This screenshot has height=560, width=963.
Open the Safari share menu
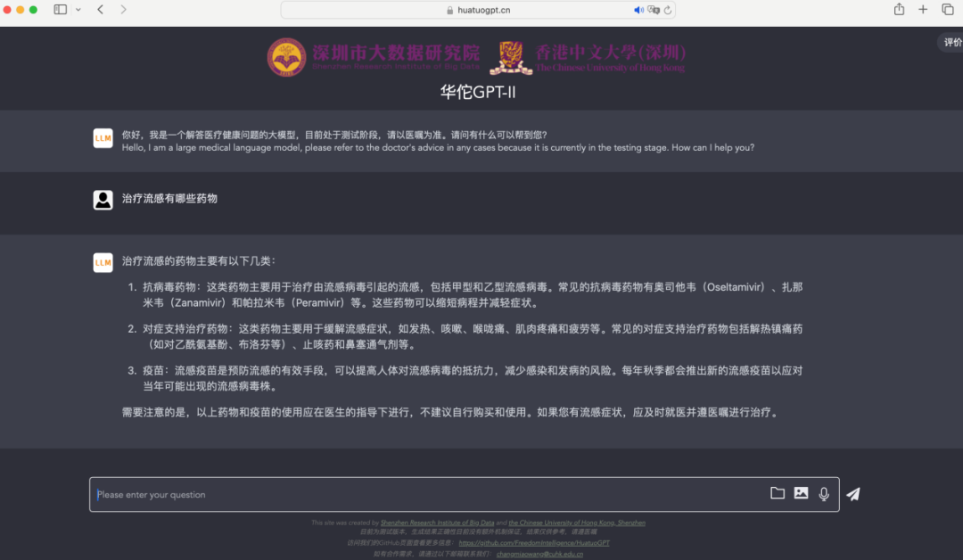click(899, 9)
